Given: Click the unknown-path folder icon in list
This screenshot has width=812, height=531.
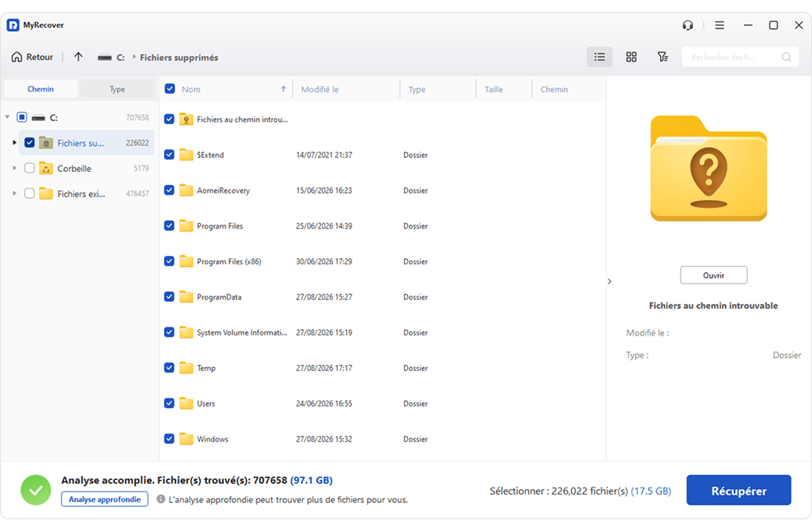Looking at the screenshot, I should (x=187, y=119).
